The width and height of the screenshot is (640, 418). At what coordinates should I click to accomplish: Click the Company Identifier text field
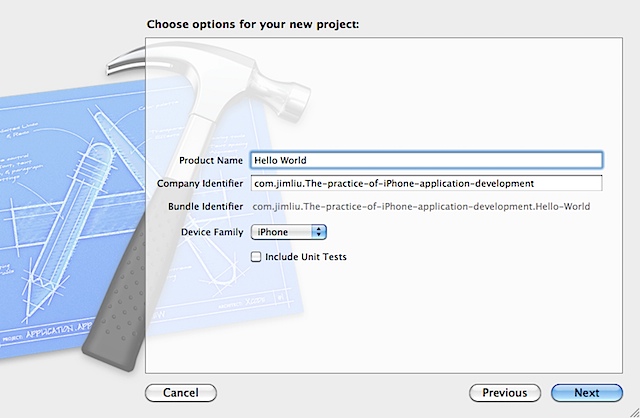pos(426,183)
